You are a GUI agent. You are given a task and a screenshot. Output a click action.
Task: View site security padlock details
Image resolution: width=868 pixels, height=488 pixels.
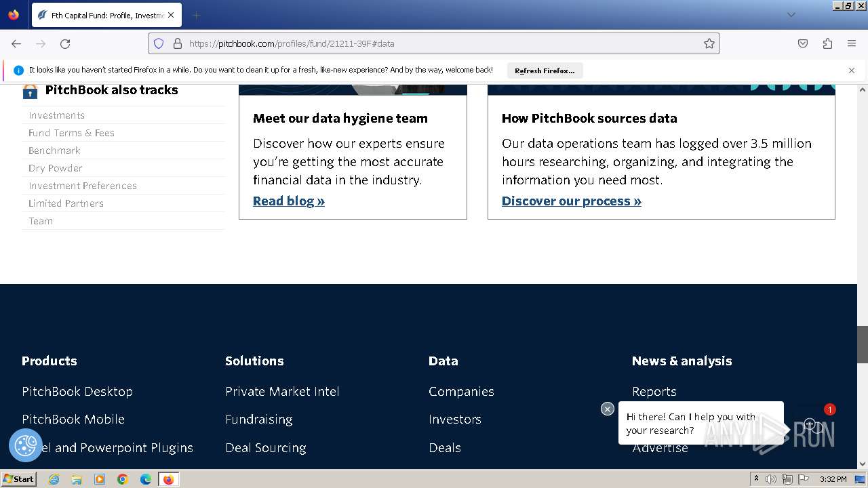click(x=178, y=43)
